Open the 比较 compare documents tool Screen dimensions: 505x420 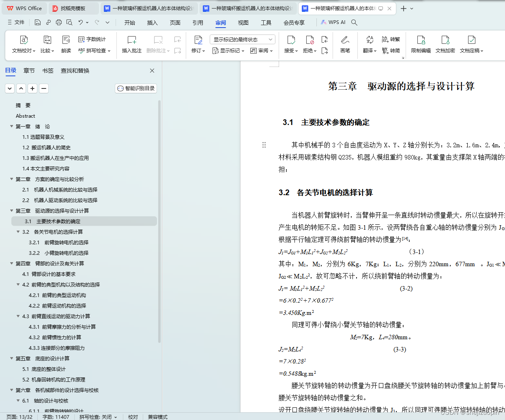[47, 44]
